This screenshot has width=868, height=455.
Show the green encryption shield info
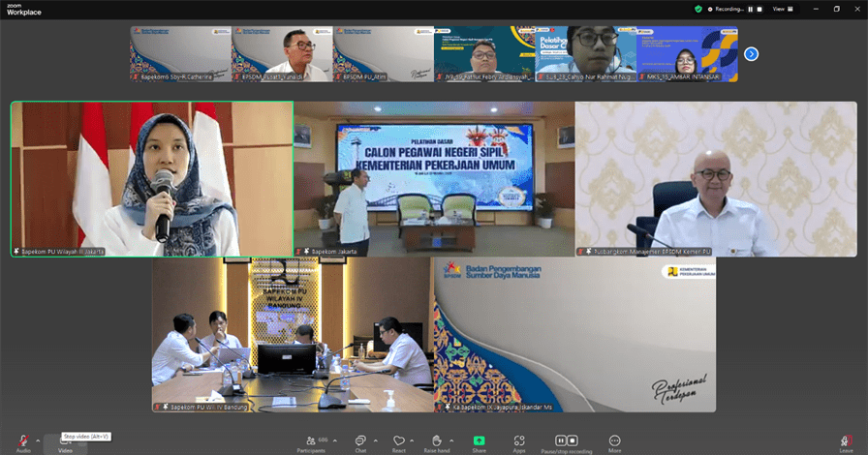click(x=698, y=9)
